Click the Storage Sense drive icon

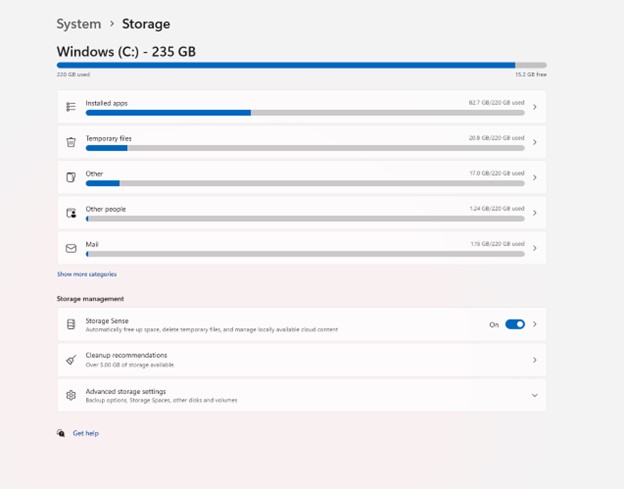pos(71,324)
